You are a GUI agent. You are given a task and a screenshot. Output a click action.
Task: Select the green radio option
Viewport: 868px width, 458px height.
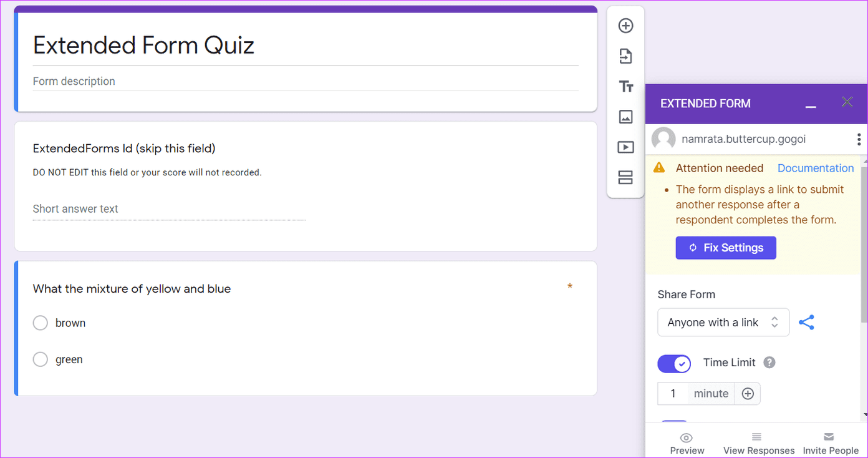point(41,359)
